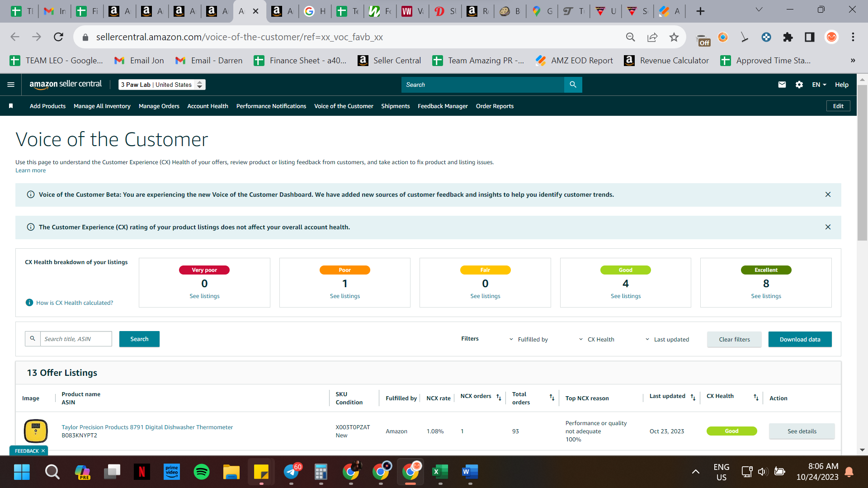This screenshot has height=488, width=868.
Task: Open the Windows Start menu
Action: click(x=22, y=472)
